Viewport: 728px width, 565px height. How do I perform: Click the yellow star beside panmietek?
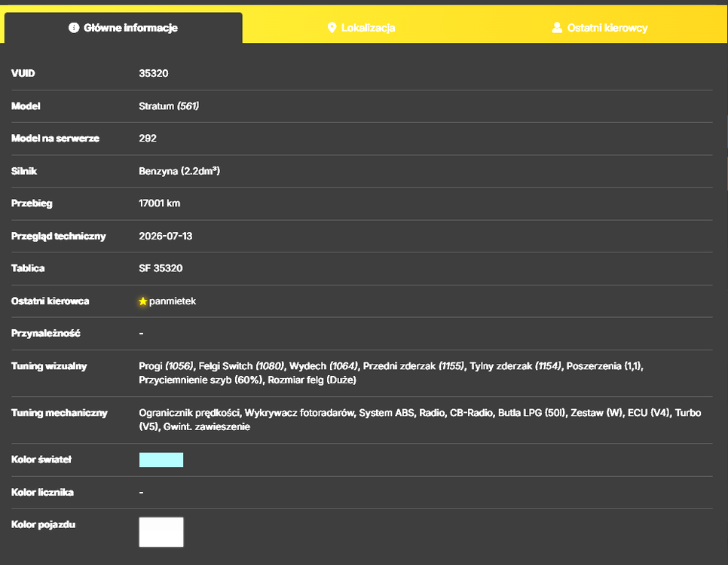[143, 301]
